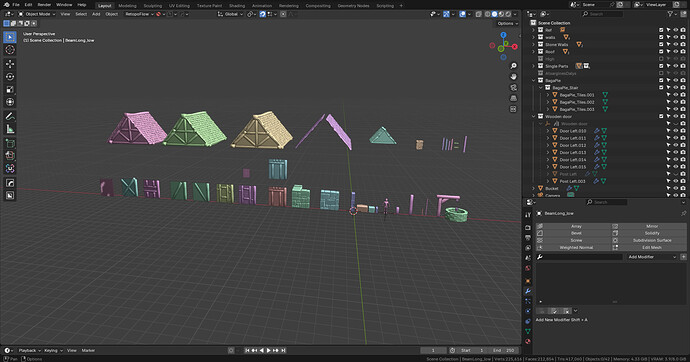Open Output properties tab icon
Screen dimensions: 690x362
tap(528, 238)
